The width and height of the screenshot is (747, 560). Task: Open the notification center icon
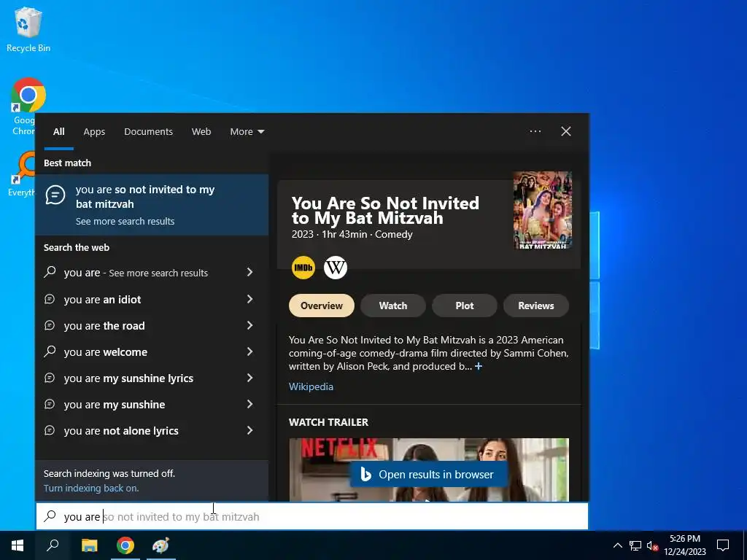[723, 545]
